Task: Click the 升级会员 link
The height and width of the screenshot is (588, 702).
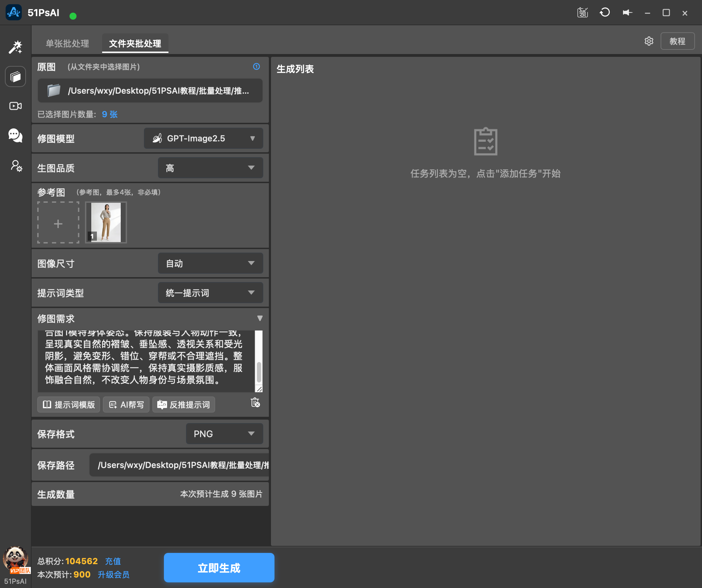Action: click(x=113, y=574)
